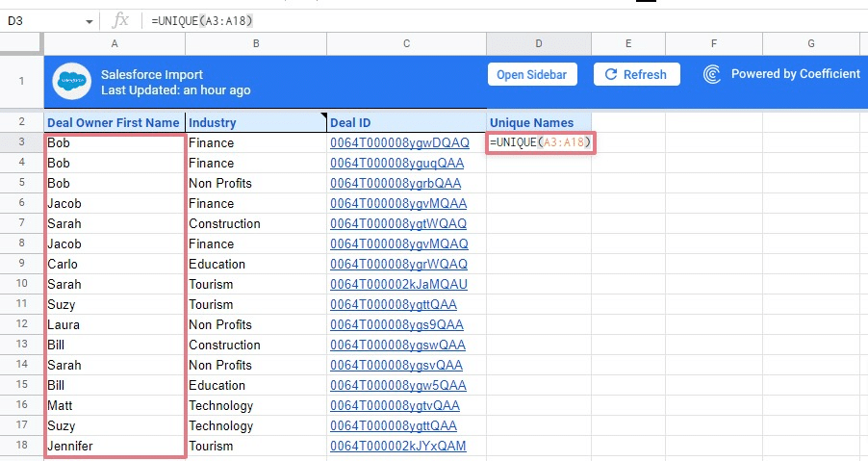Click the select-all corner box
Viewport: 868px width, 461px height.
(21, 43)
